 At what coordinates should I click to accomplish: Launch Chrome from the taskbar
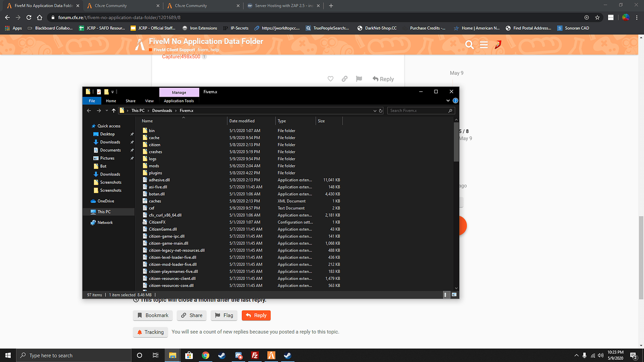click(205, 355)
